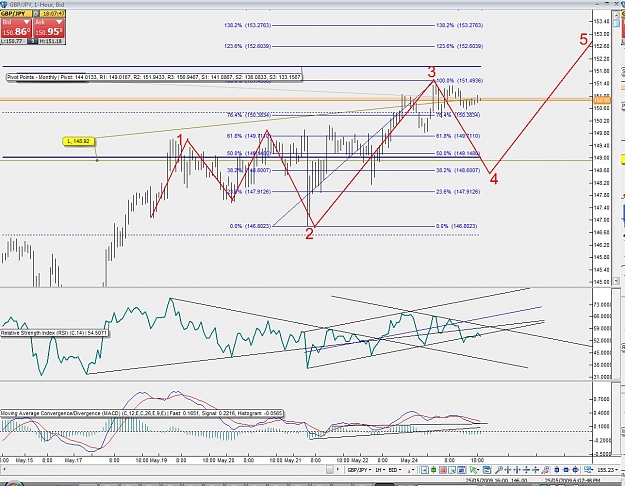Open the Bid tile dropdown triangle

click(x=27, y=22)
